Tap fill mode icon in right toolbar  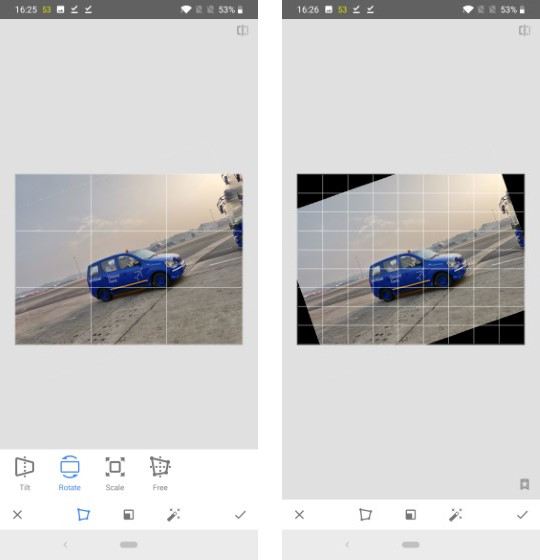(411, 515)
